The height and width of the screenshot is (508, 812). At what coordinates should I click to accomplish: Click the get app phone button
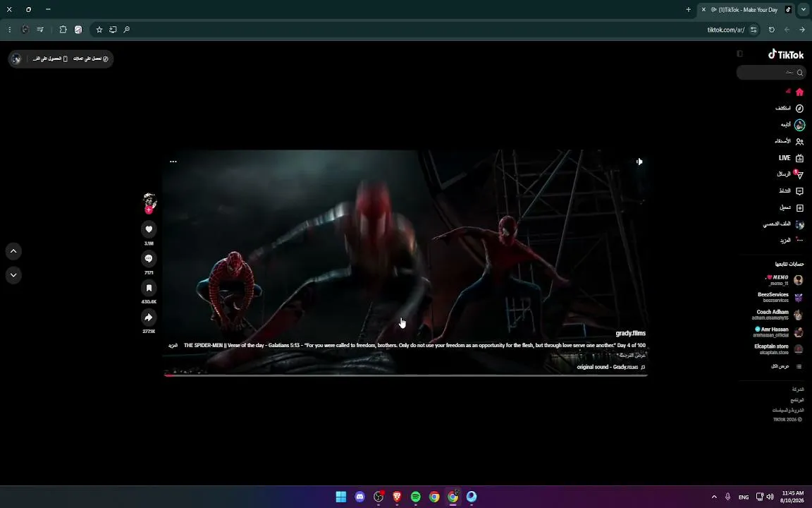click(50, 59)
